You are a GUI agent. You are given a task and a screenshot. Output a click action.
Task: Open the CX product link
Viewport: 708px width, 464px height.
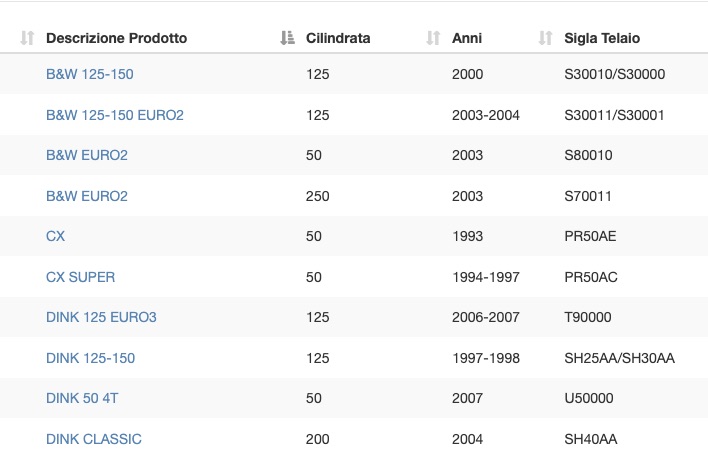pyautogui.click(x=56, y=236)
